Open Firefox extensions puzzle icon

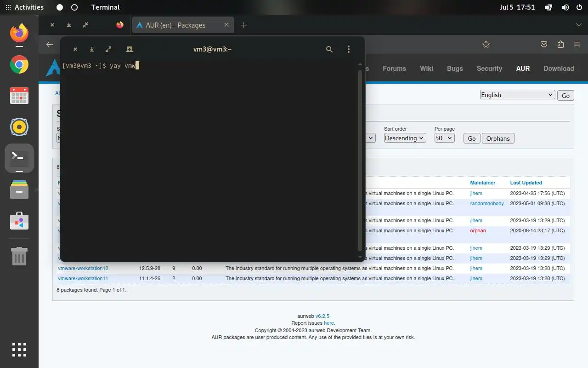(560, 45)
